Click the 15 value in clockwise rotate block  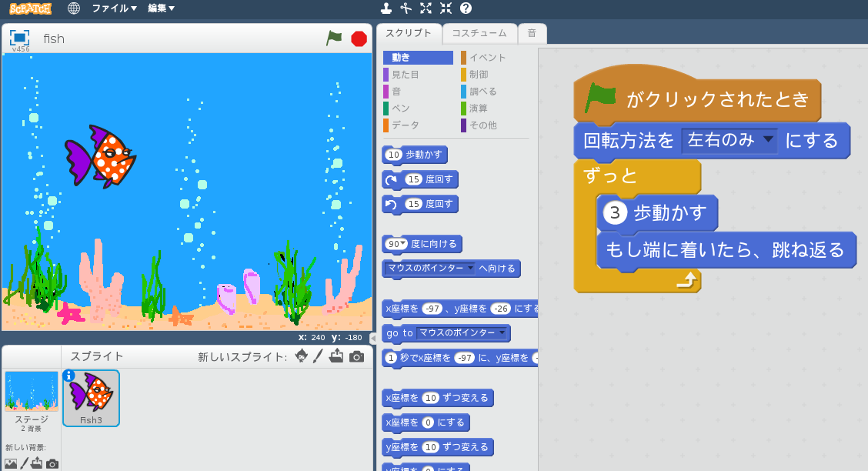coord(413,179)
